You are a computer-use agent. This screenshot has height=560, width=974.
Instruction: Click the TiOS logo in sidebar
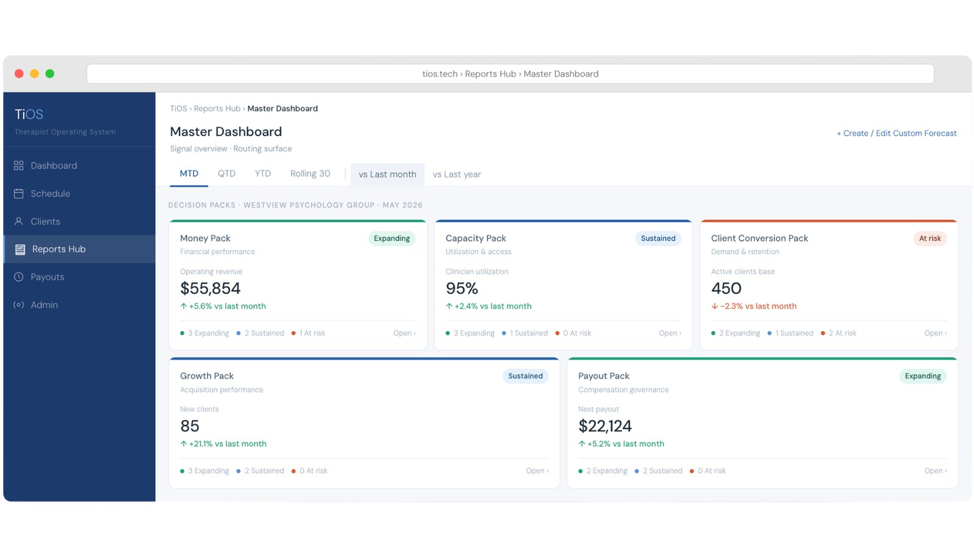29,114
